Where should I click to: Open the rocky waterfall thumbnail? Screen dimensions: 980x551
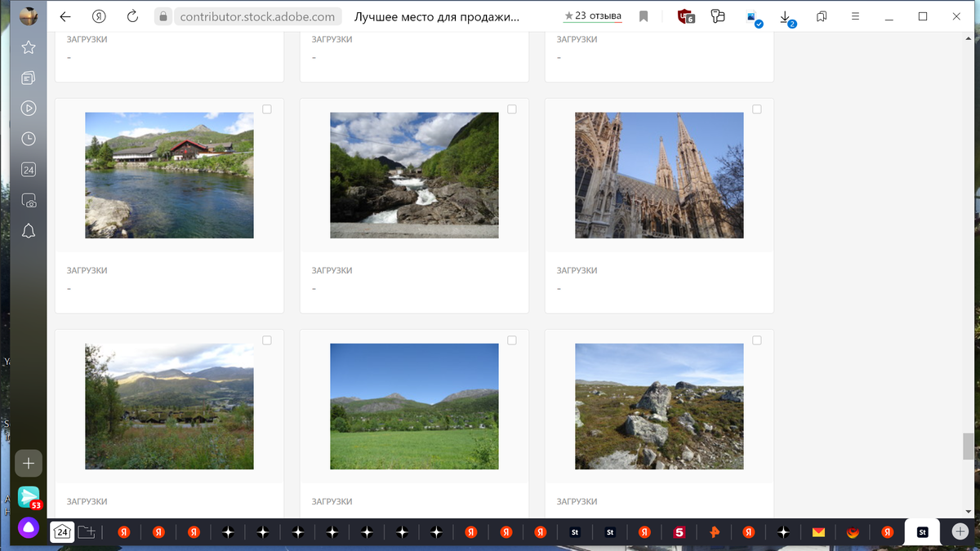[x=414, y=176]
